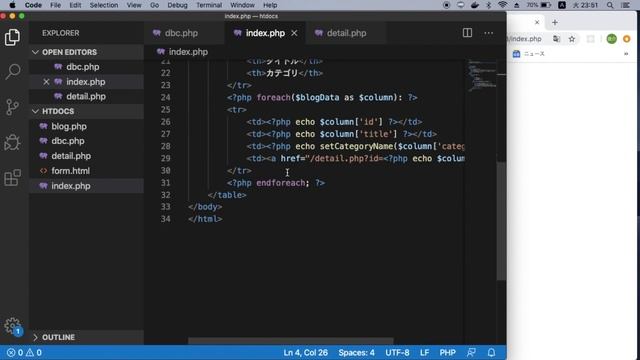Screen dimensions: 640x360
Task: Change indentation via Spaces: 4
Action: tap(356, 353)
